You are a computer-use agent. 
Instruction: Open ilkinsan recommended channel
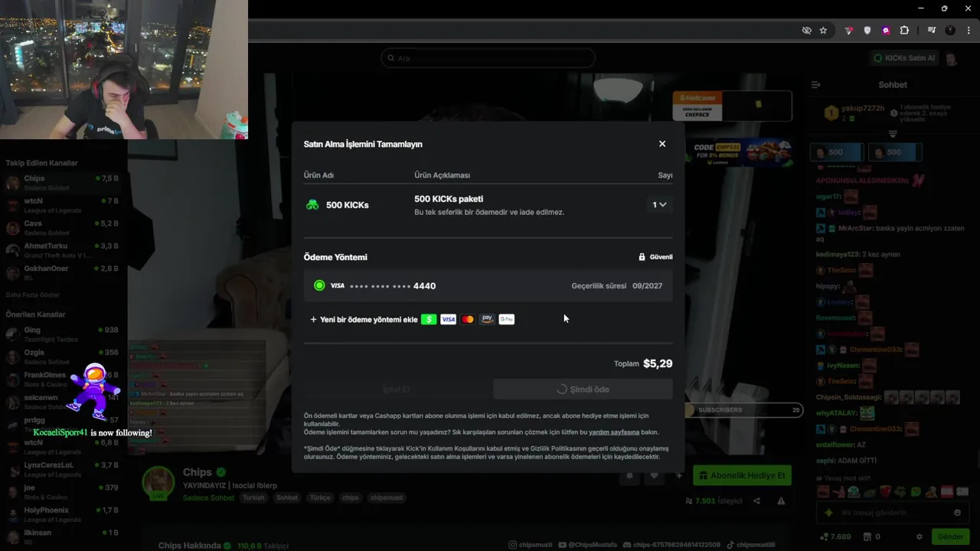click(63, 536)
